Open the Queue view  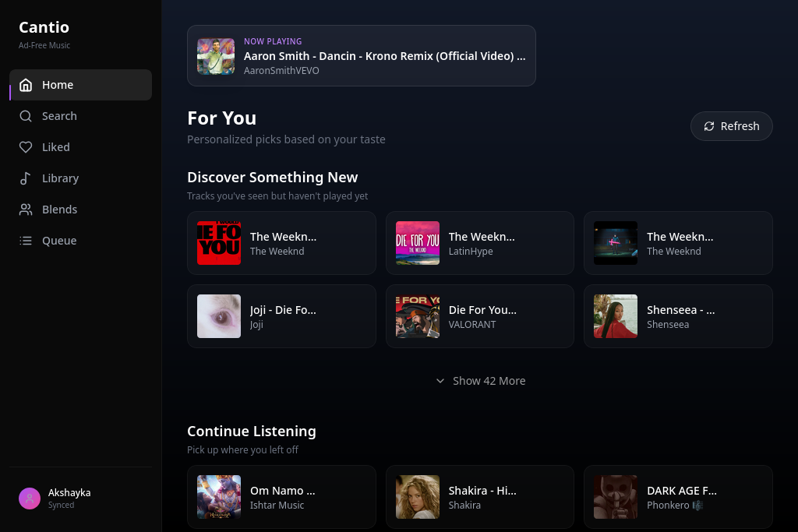[x=80, y=241]
